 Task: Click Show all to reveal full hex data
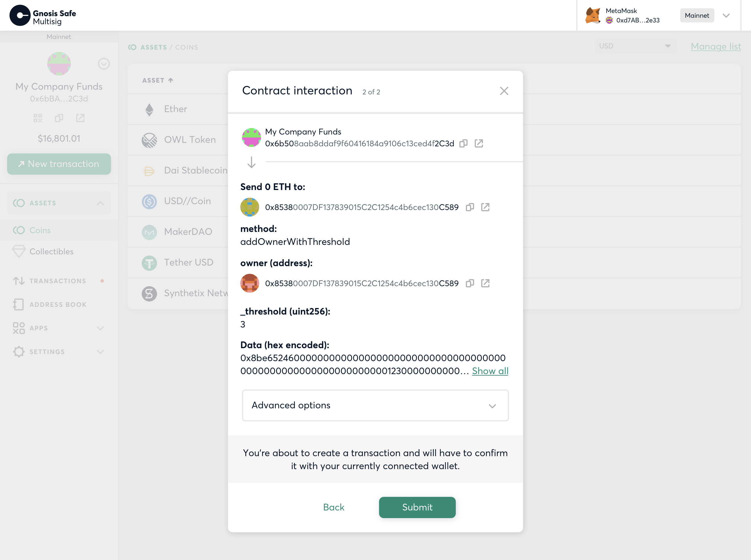tap(490, 371)
